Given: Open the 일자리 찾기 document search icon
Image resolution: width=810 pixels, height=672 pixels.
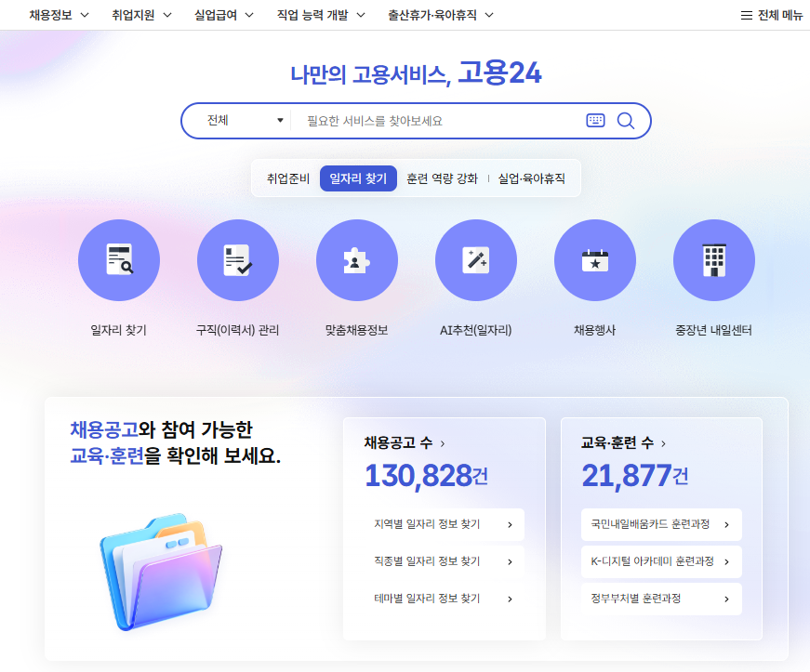Looking at the screenshot, I should click(x=119, y=260).
